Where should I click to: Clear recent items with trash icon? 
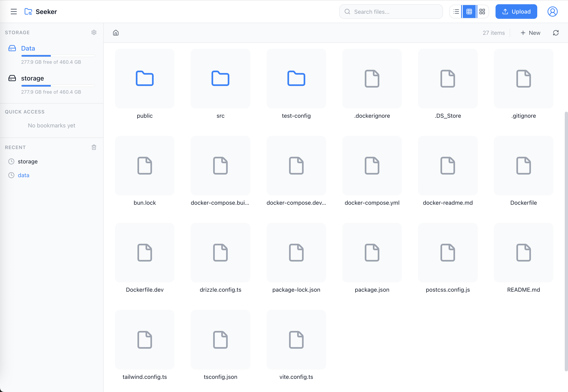point(94,147)
